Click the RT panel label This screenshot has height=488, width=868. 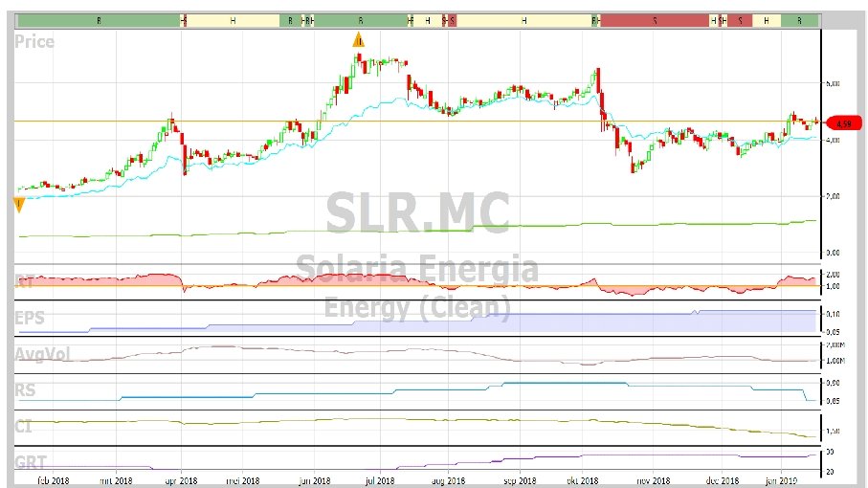[x=24, y=281]
